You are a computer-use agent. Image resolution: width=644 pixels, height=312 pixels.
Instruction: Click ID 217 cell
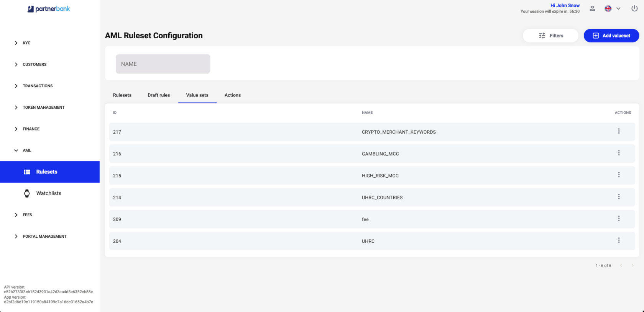click(x=117, y=132)
